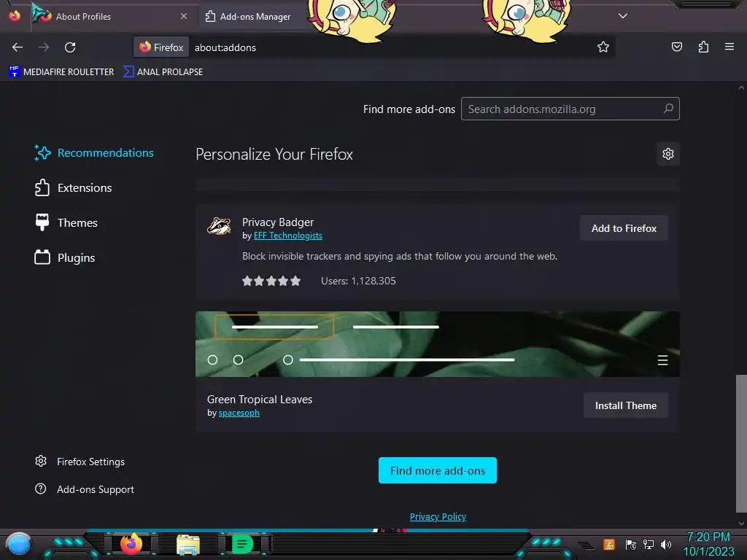
Task: Click the orange tray application icon
Action: click(x=609, y=544)
